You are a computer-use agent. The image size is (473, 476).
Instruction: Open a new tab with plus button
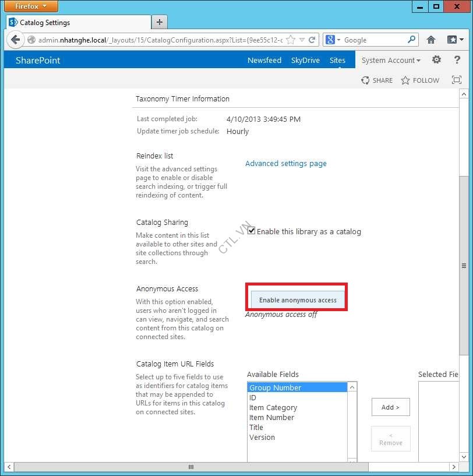click(159, 22)
